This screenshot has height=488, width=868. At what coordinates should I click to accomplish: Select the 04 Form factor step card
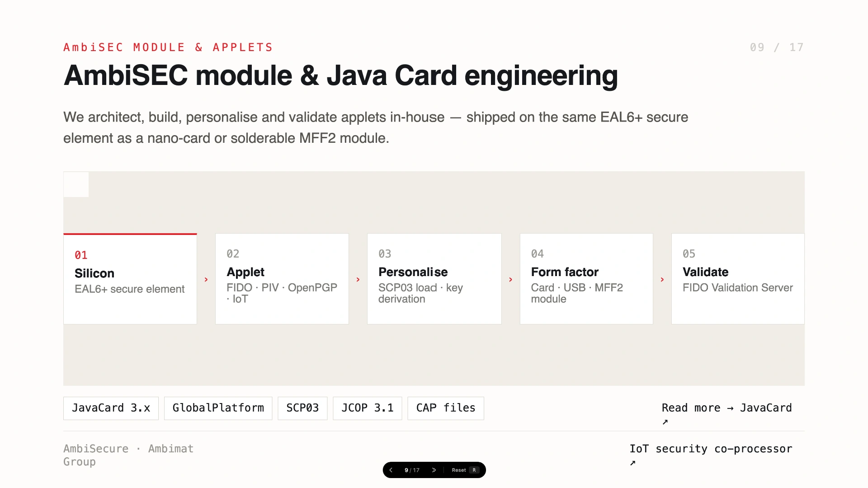tap(586, 279)
